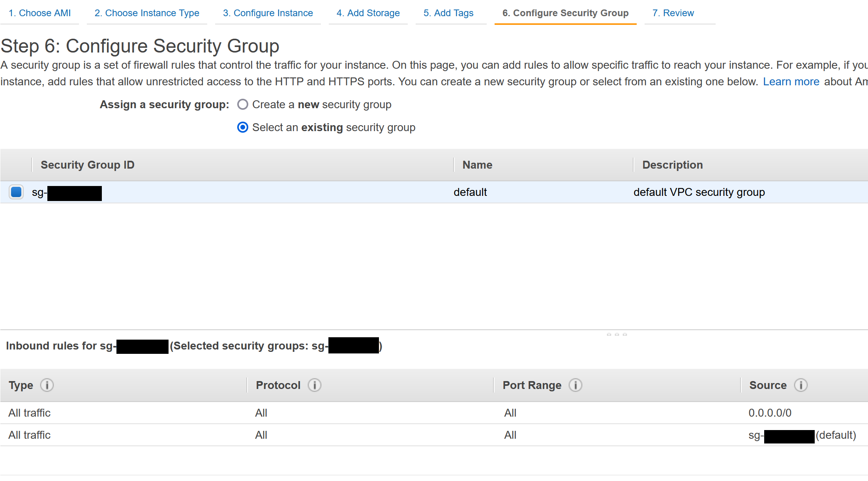Jump to 7. Review step
The image size is (868, 481).
(x=673, y=13)
